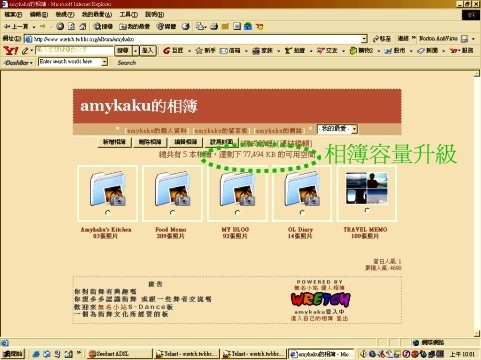Open the Food Memo album folder icon
The width and height of the screenshot is (481, 360).
(172, 188)
